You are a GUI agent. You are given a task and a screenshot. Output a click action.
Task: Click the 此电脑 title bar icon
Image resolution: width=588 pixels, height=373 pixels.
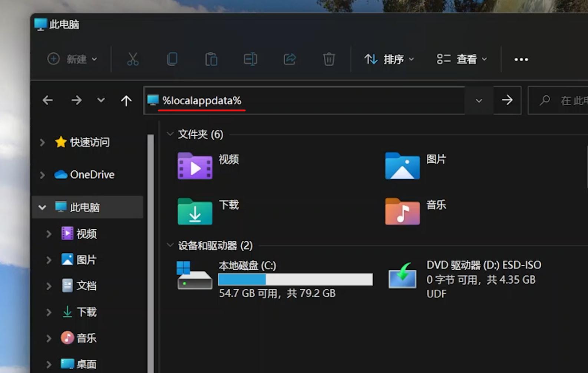(x=40, y=24)
